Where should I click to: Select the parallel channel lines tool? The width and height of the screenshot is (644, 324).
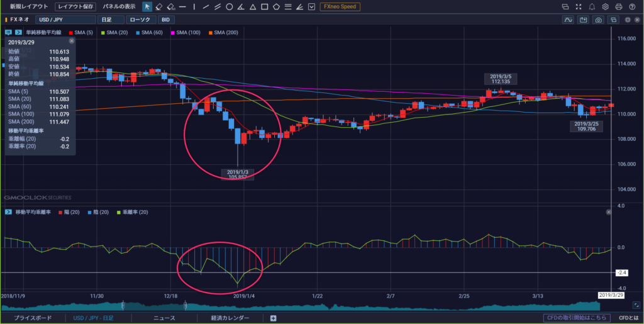click(218, 6)
